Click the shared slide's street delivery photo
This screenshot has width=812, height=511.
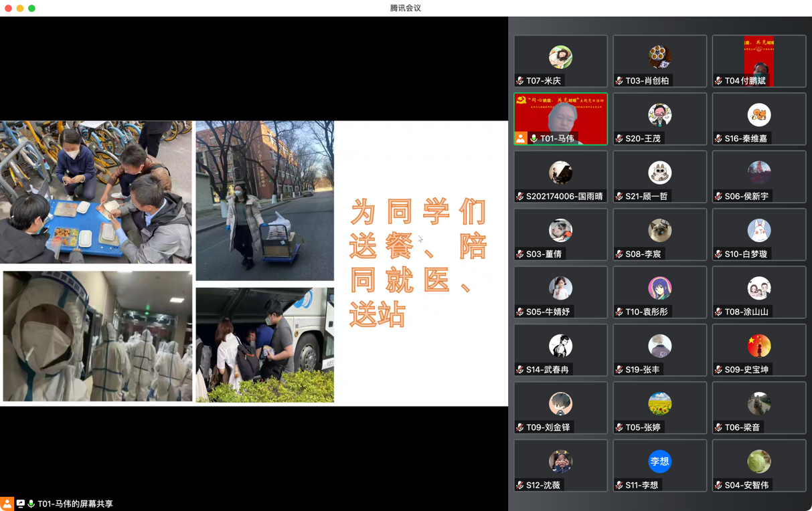(x=264, y=200)
